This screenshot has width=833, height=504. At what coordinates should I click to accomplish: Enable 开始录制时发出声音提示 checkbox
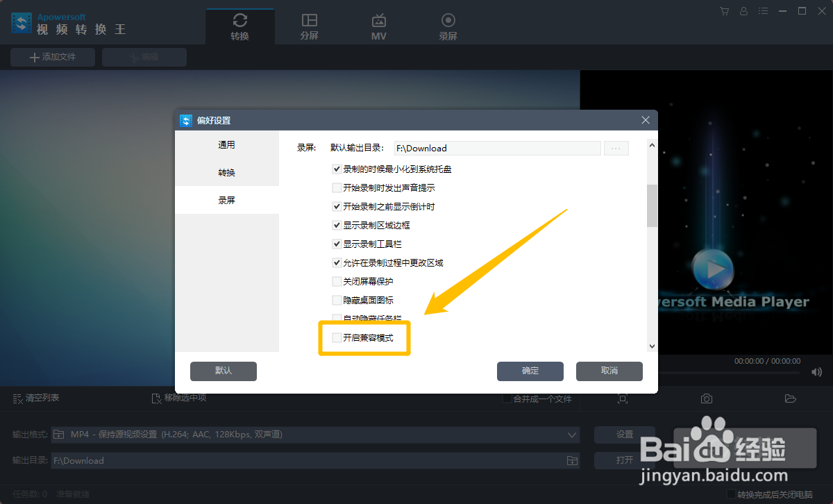pos(337,187)
